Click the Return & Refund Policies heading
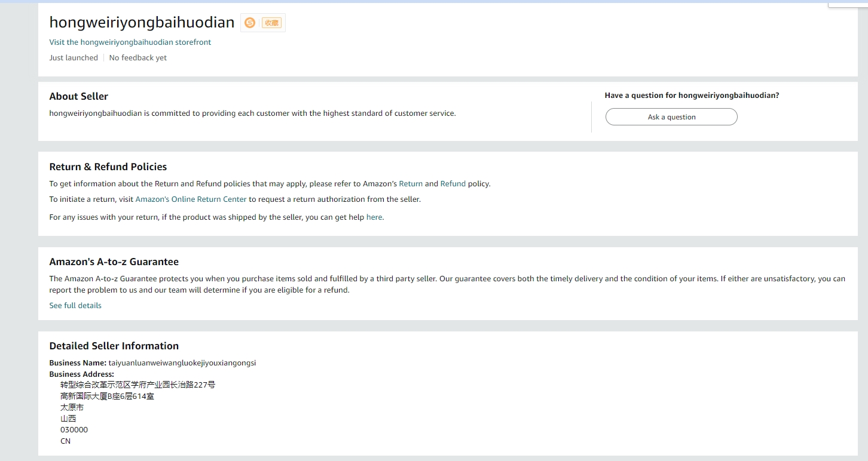 tap(108, 167)
